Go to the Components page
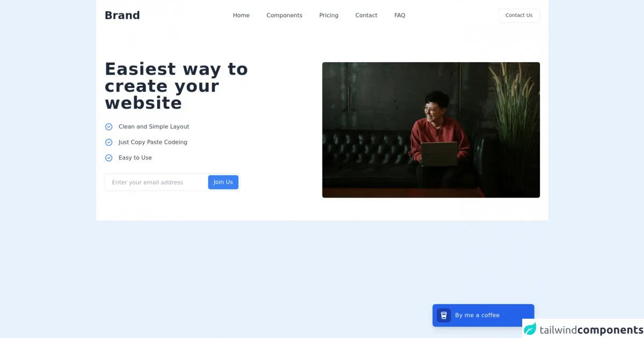 284,16
